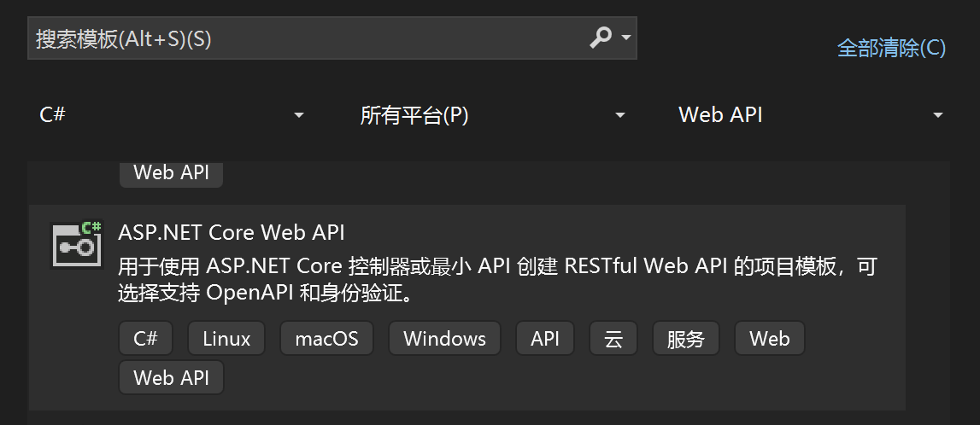Click the 云 tag
This screenshot has height=425, width=980.
click(x=613, y=338)
